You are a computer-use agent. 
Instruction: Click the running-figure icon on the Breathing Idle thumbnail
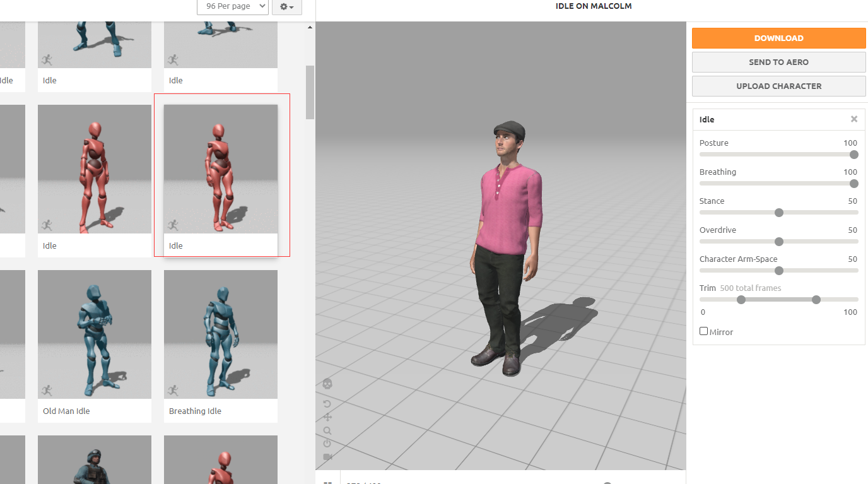pos(173,390)
